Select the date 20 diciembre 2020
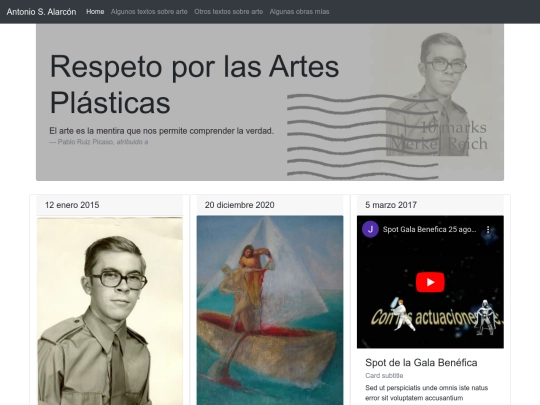The image size is (540, 405). [240, 205]
